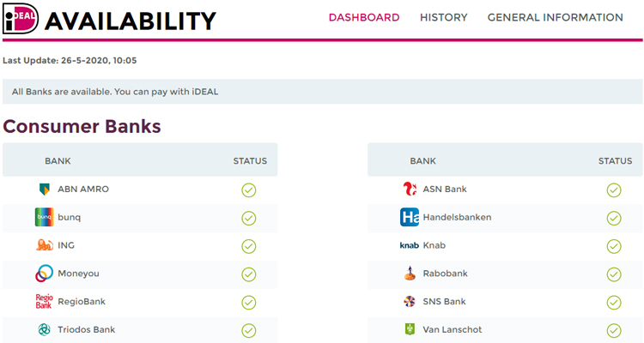The width and height of the screenshot is (644, 343).
Task: Click the ASN Bank red logo
Action: tap(410, 189)
